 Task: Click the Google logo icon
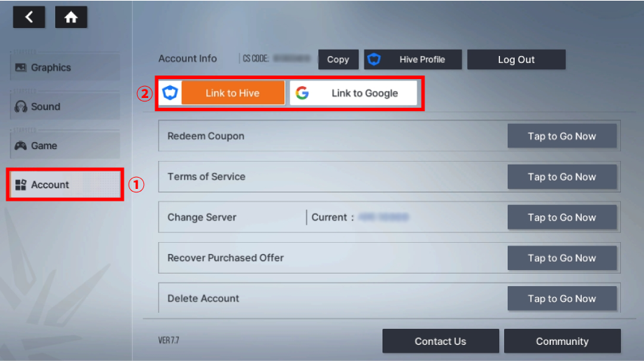[302, 93]
